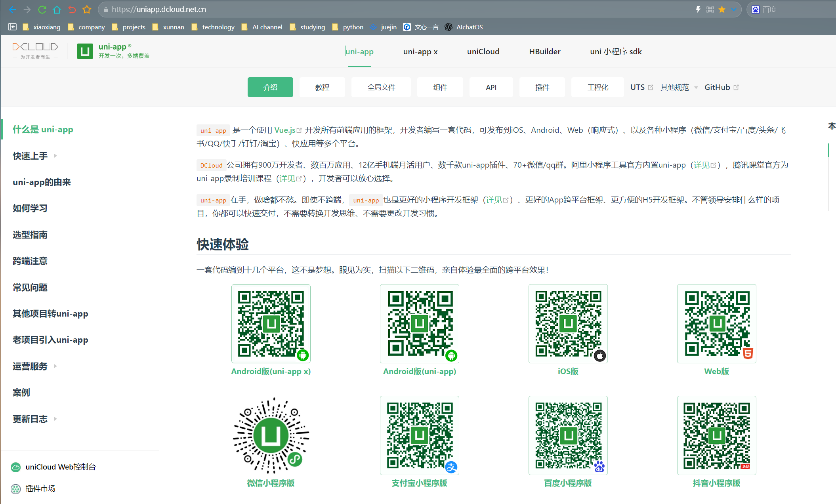Open the address bar dropdown chevron
The width and height of the screenshot is (836, 504).
click(734, 10)
